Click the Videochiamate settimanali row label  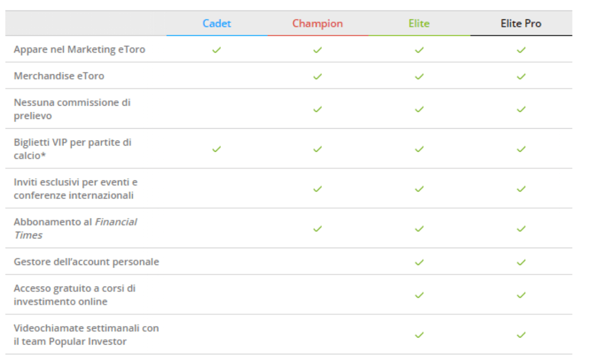(x=86, y=335)
